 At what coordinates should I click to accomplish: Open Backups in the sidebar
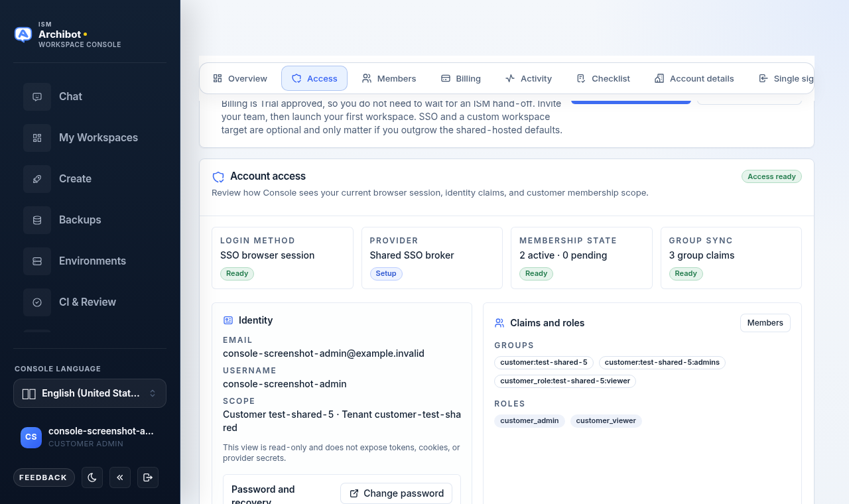point(90,220)
